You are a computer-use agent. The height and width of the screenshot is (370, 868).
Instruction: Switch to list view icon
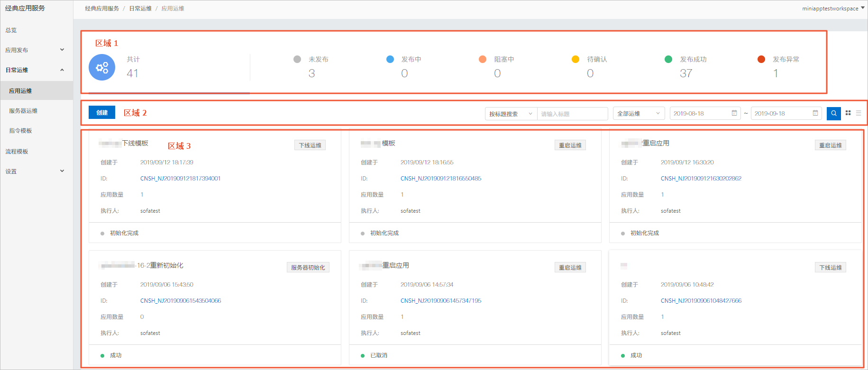[859, 113]
